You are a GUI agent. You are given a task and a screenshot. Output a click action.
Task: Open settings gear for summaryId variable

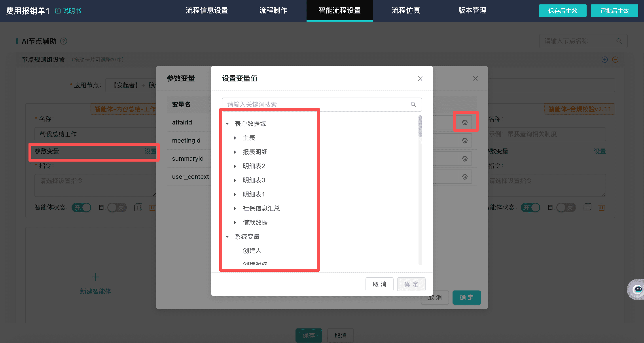pos(465,159)
